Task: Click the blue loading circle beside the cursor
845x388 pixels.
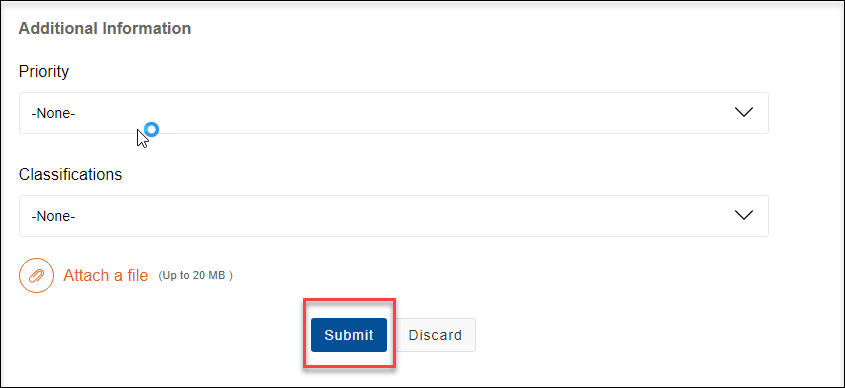Action: [152, 129]
